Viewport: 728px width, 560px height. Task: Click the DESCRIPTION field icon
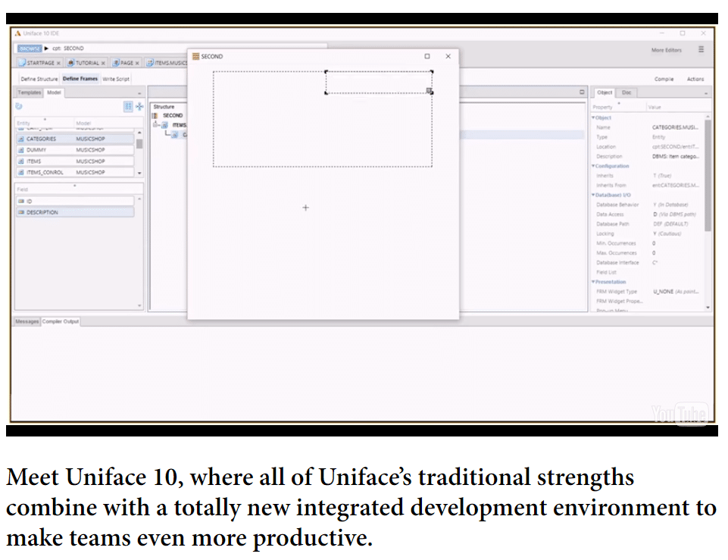point(21,212)
